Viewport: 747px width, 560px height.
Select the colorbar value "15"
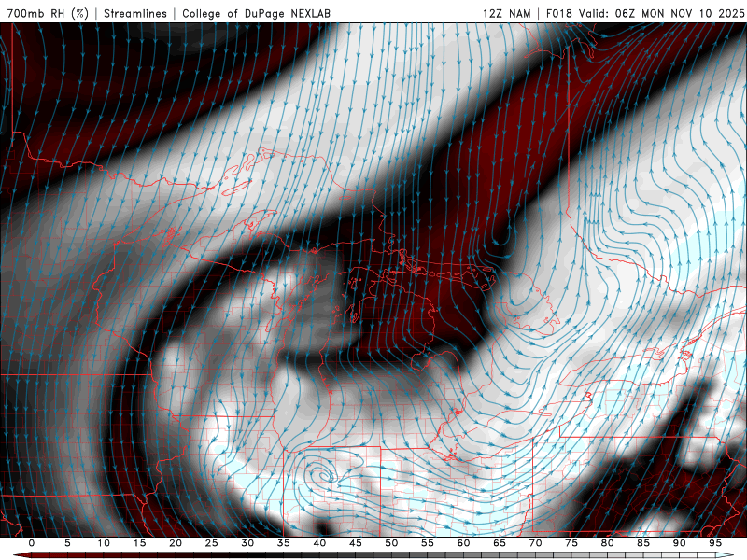tap(139, 543)
